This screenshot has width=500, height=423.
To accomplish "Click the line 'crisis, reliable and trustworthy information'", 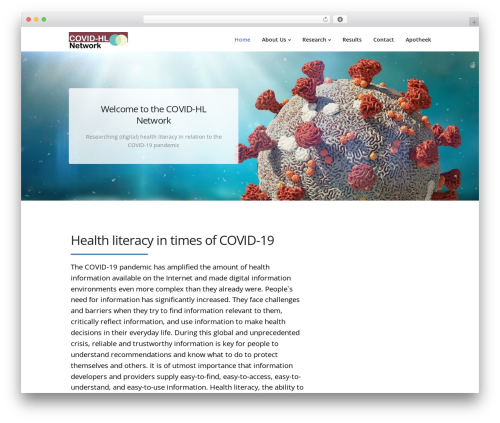I will pyautogui.click(x=174, y=344).
